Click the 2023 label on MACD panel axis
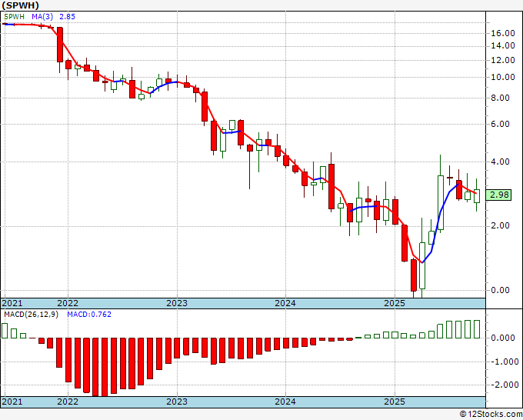The width and height of the screenshot is (523, 420). pos(177,402)
